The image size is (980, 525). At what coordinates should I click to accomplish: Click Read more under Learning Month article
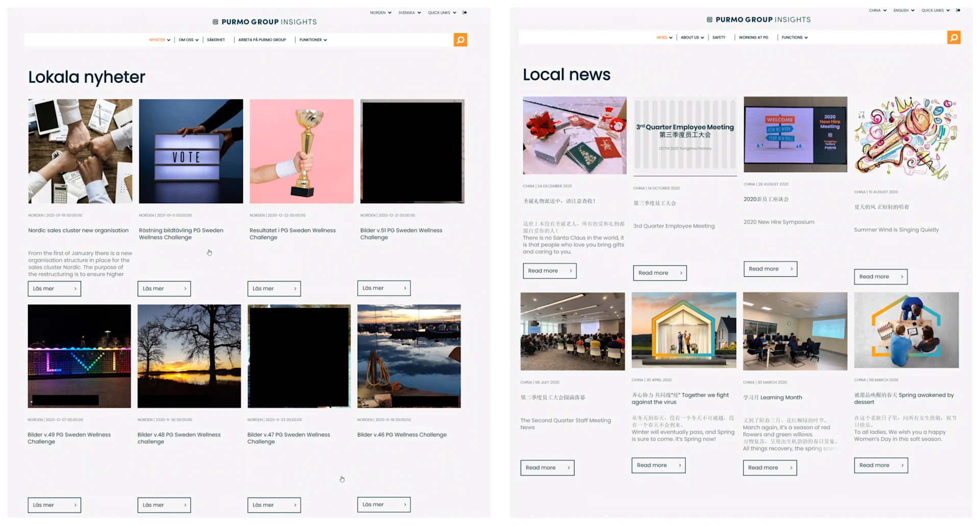(770, 468)
